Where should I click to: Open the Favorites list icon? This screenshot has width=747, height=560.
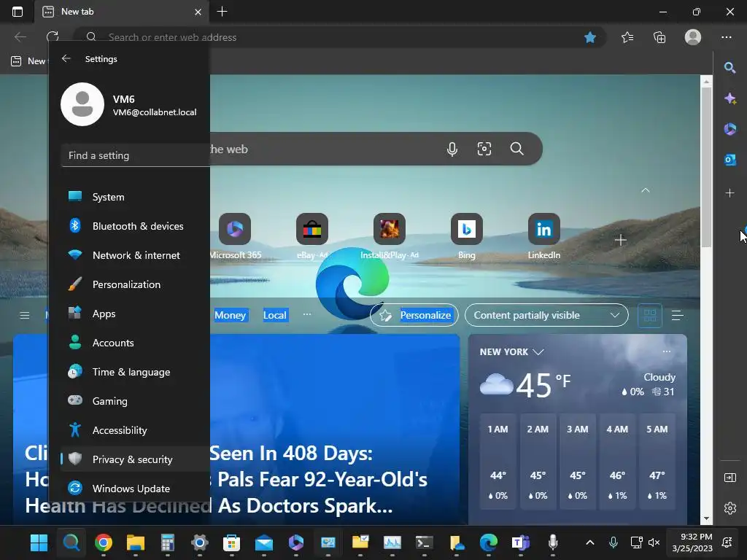coord(627,37)
